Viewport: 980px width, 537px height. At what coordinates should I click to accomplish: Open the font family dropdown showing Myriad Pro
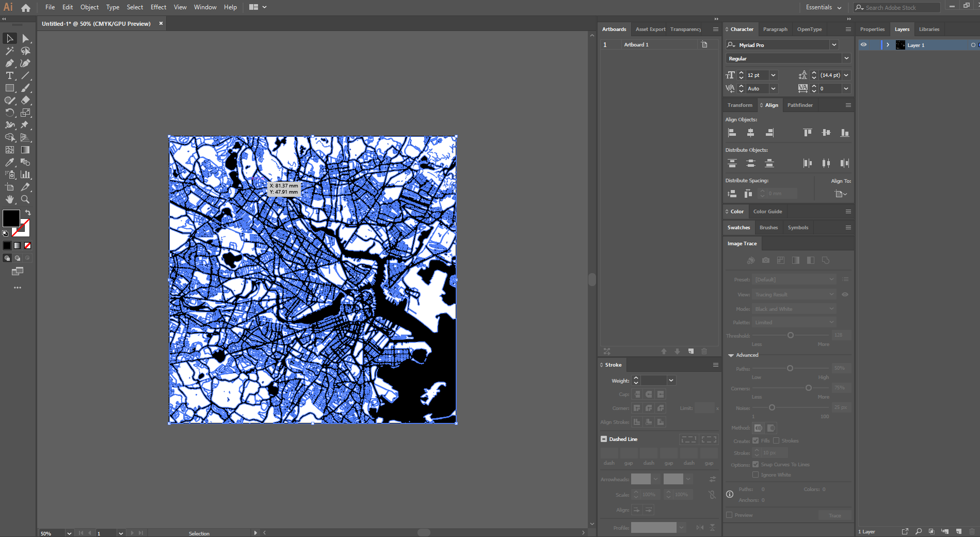[x=834, y=44]
